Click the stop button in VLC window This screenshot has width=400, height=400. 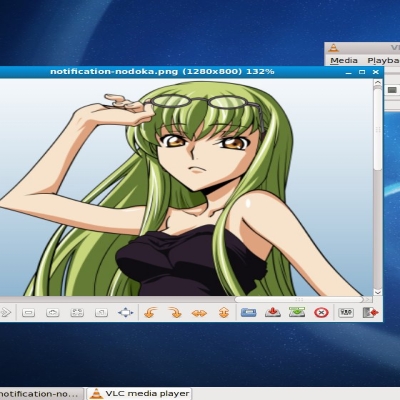392,90
